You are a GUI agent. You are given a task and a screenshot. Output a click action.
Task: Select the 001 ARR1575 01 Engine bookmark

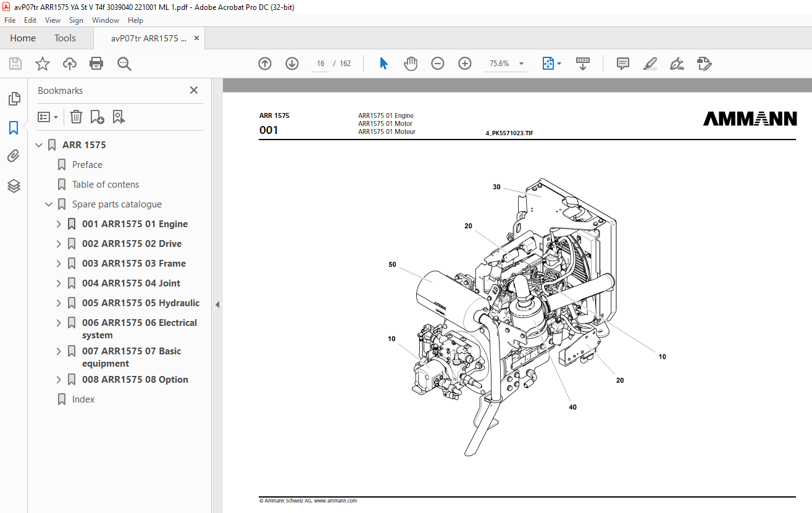tap(135, 224)
